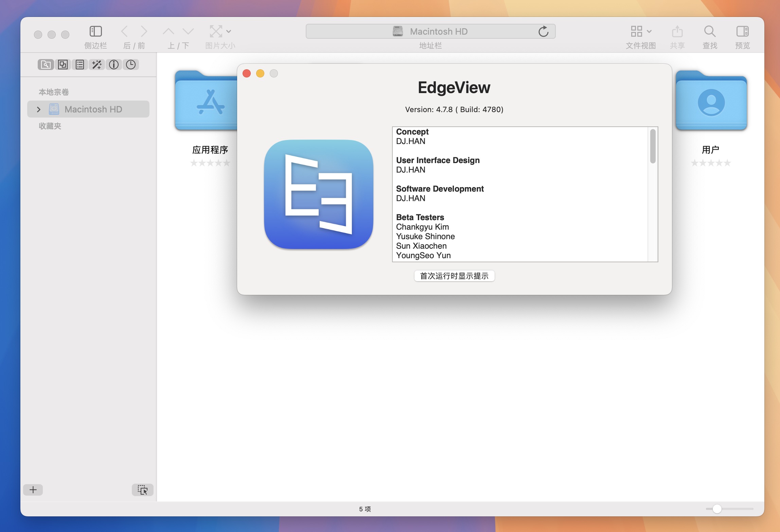Click the selection cursor icon at sidebar bottom
Image resolution: width=780 pixels, height=532 pixels.
click(x=143, y=490)
